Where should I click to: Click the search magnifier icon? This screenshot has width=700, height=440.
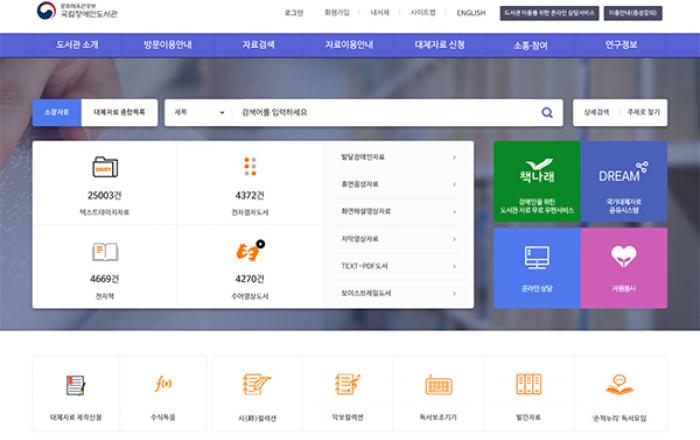tap(546, 113)
